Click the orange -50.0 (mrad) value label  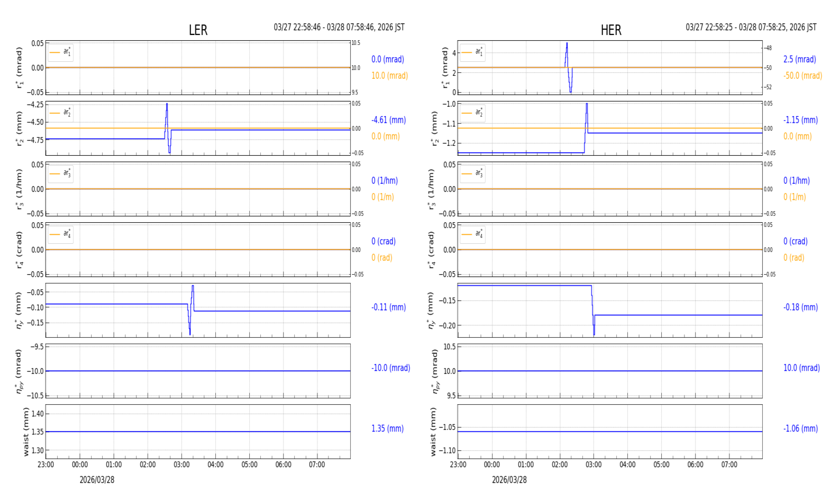[x=802, y=76]
